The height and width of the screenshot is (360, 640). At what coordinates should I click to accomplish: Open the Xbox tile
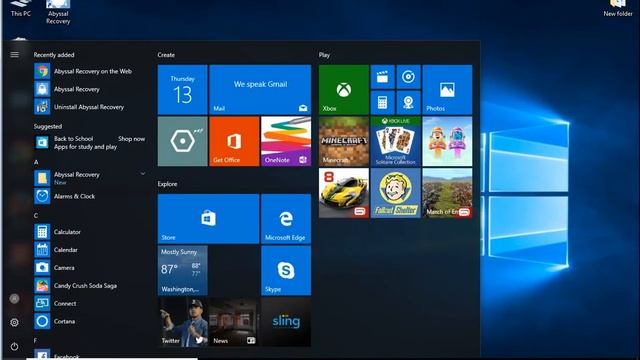click(x=344, y=89)
